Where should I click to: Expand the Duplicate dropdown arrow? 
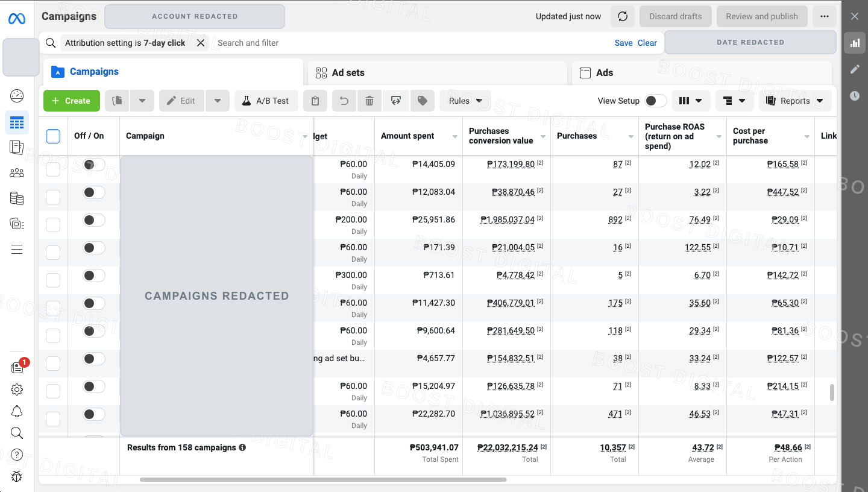pos(142,101)
